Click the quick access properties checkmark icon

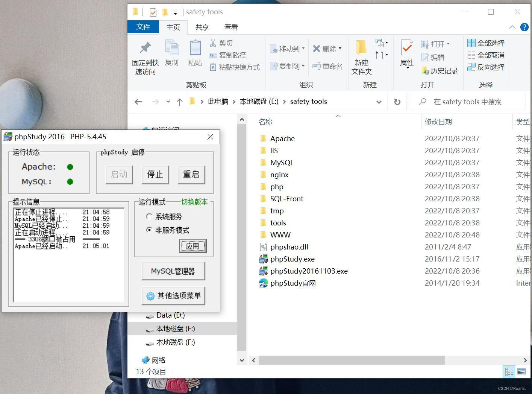(x=153, y=12)
